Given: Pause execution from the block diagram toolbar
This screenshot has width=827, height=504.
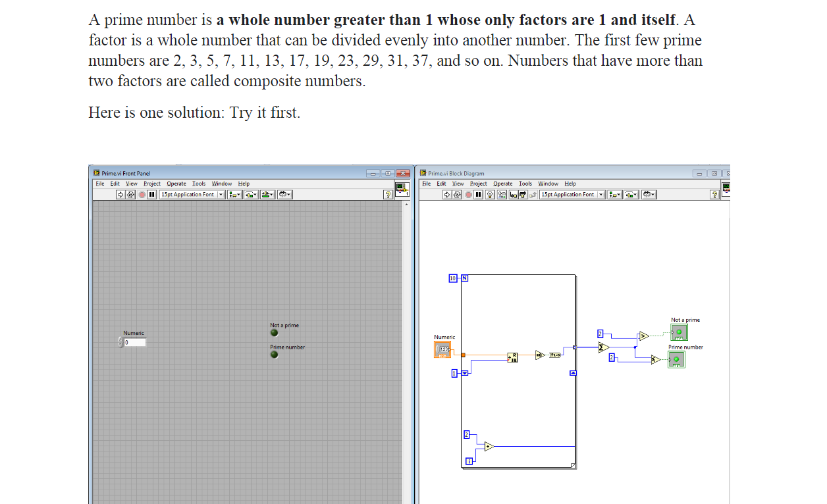Looking at the screenshot, I should tap(478, 195).
